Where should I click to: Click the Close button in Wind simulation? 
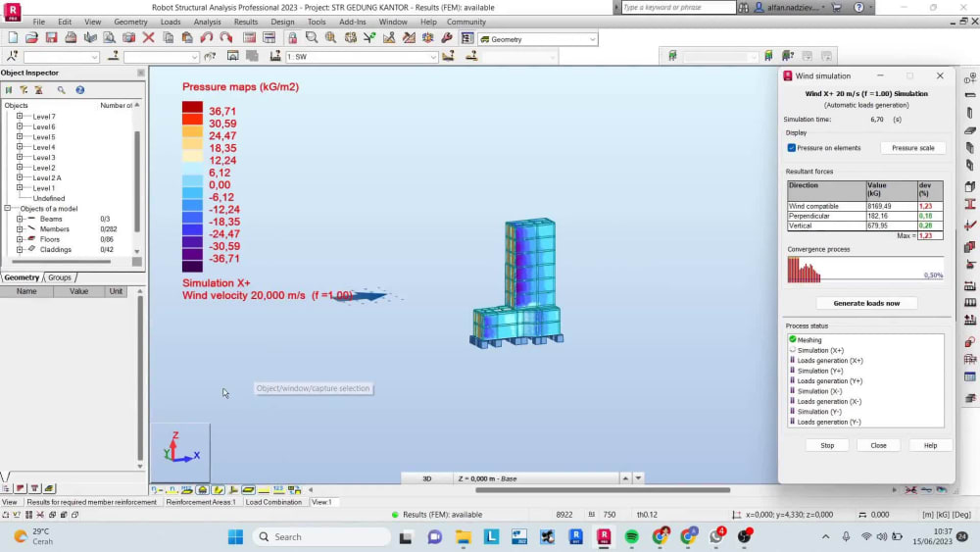878,445
